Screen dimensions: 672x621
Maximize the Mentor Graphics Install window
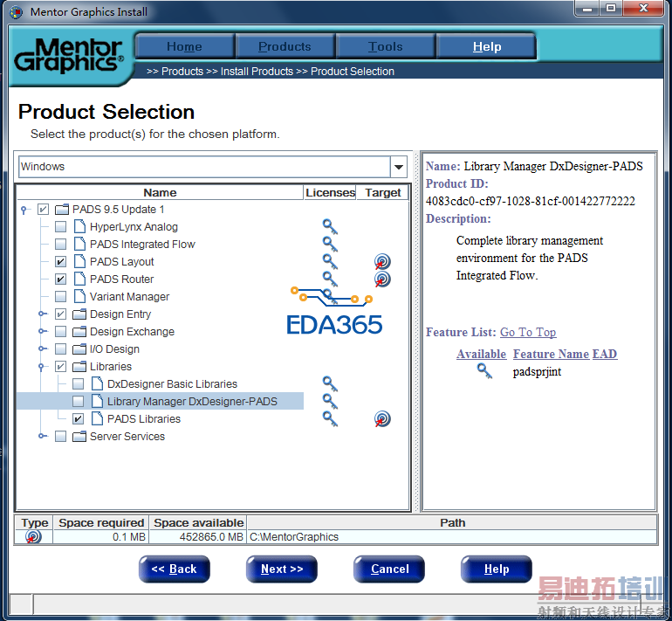tap(612, 8)
